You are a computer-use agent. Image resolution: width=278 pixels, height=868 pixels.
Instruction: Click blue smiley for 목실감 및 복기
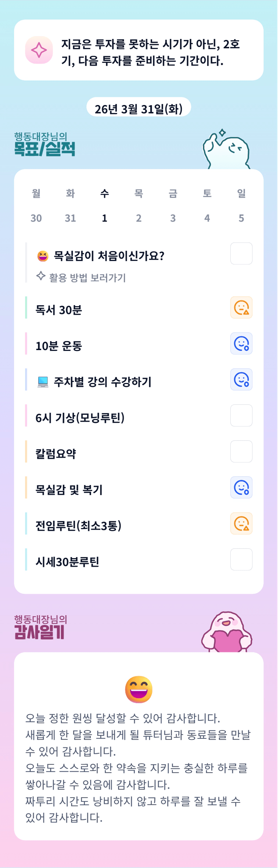tap(241, 488)
